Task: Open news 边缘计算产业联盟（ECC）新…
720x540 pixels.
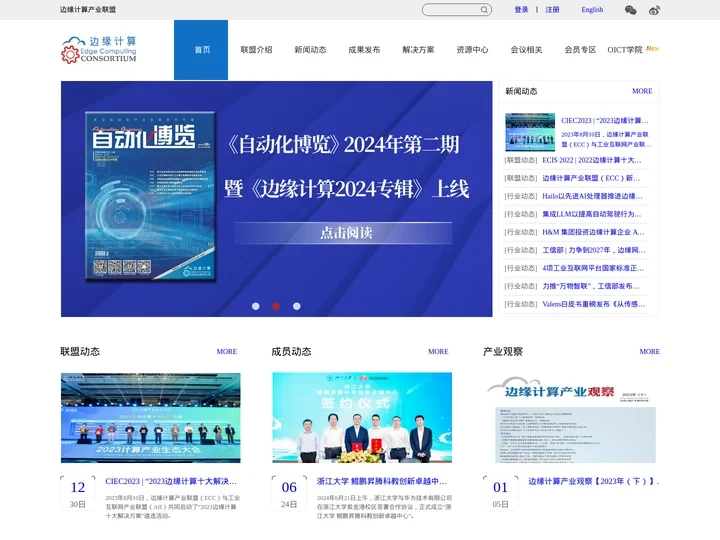Action: click(x=591, y=178)
